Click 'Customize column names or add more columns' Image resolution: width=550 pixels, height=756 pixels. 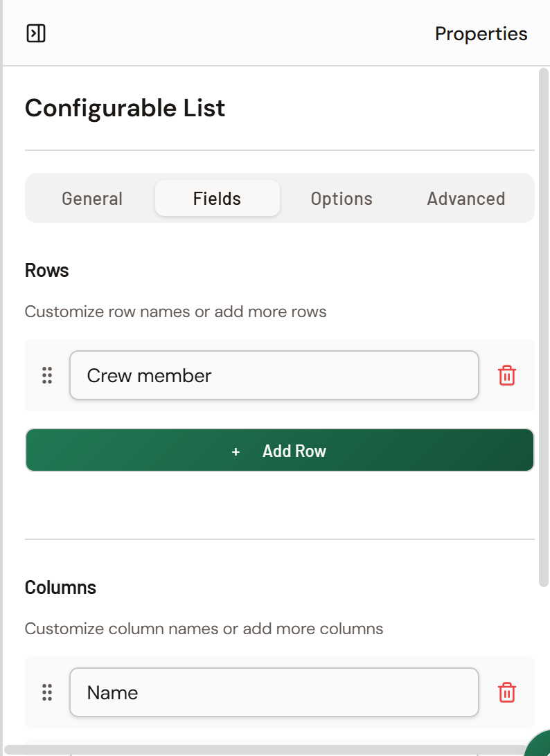(204, 629)
